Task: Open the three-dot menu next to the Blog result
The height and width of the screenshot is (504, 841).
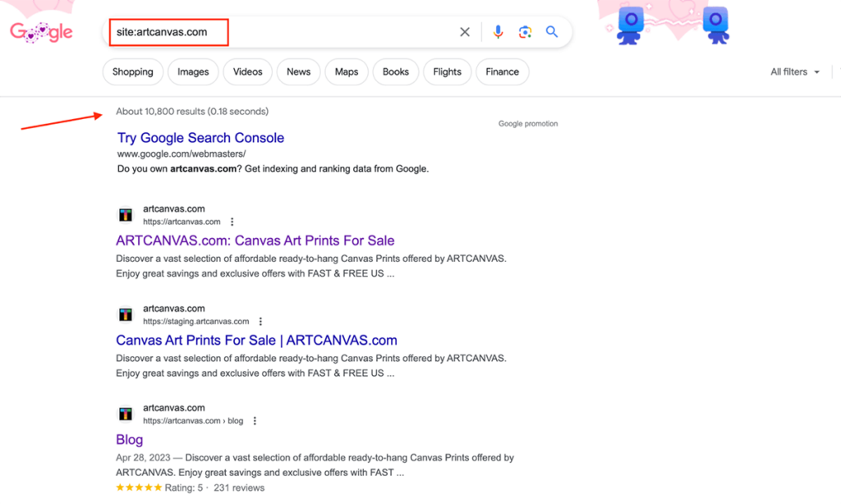Action: tap(254, 420)
